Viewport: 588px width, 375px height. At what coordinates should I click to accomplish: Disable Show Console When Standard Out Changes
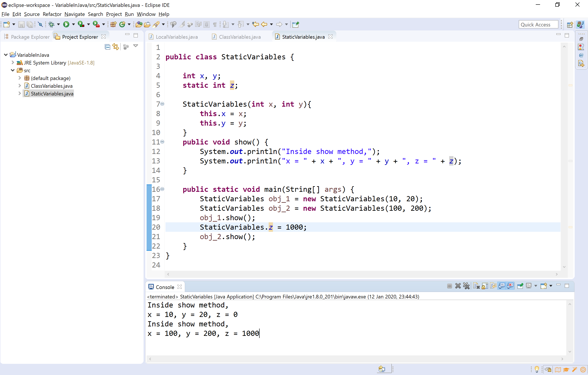coord(502,286)
